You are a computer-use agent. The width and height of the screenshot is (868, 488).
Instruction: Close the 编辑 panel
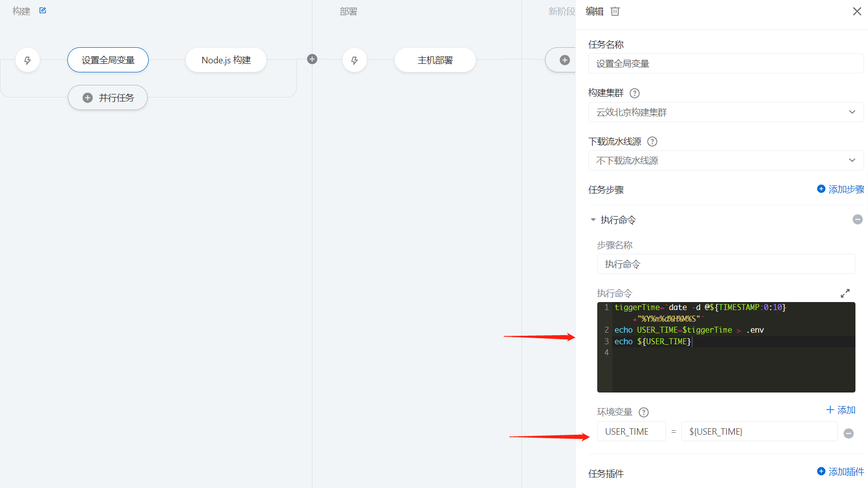[x=857, y=11]
